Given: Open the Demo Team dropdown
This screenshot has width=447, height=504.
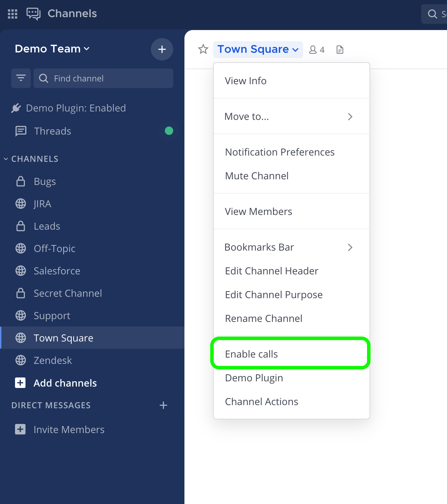Looking at the screenshot, I should click(52, 49).
